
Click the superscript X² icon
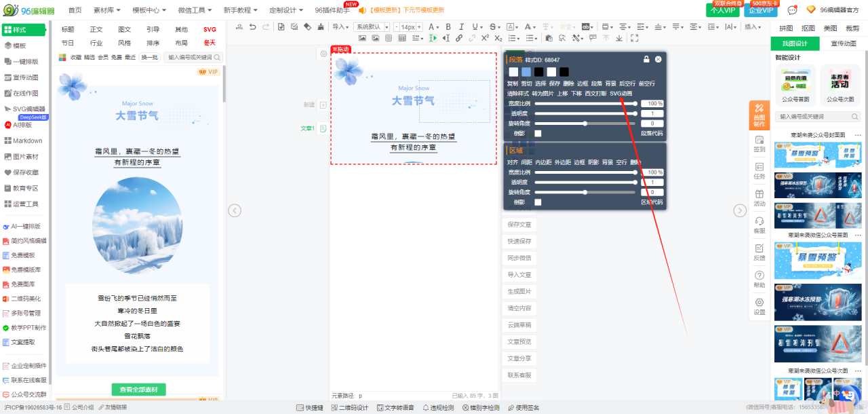click(x=485, y=38)
